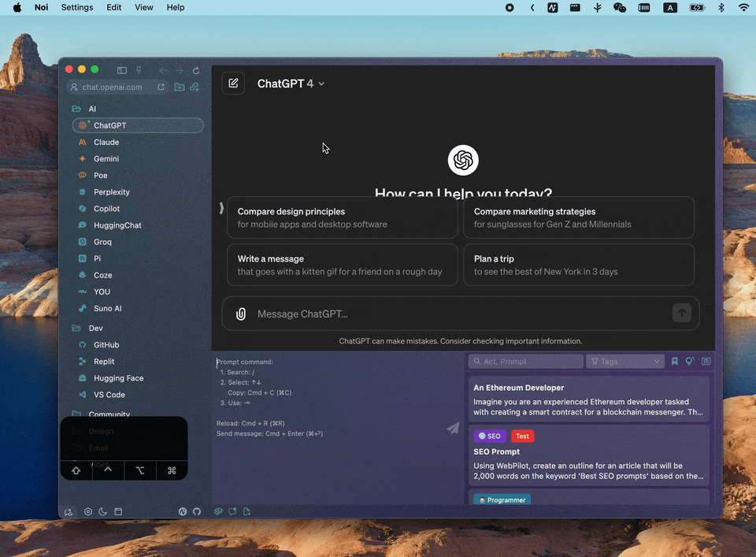756x557 pixels.
Task: Choose Write a message suggestion
Action: click(x=343, y=265)
